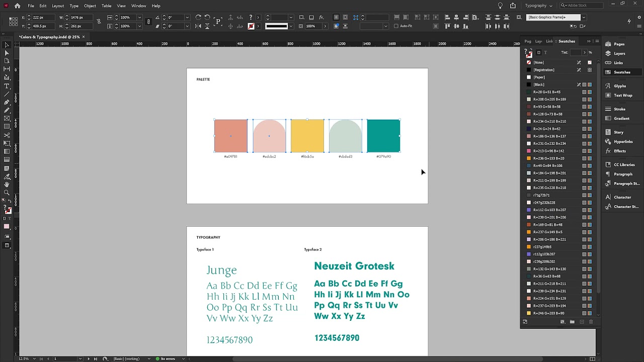This screenshot has height=362, width=644.
Task: Toggle formatting affects container in Swatches
Action: [538, 52]
